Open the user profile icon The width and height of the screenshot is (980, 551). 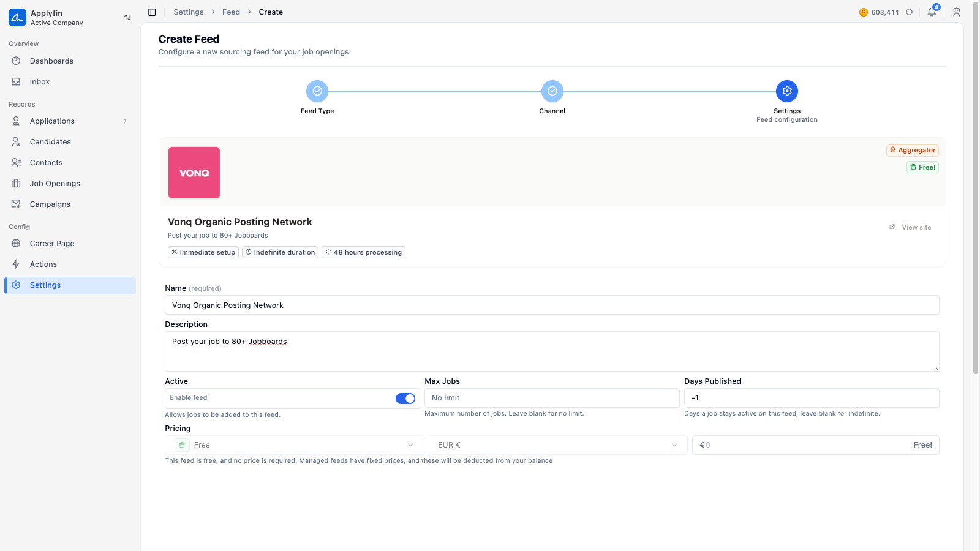[x=956, y=12]
